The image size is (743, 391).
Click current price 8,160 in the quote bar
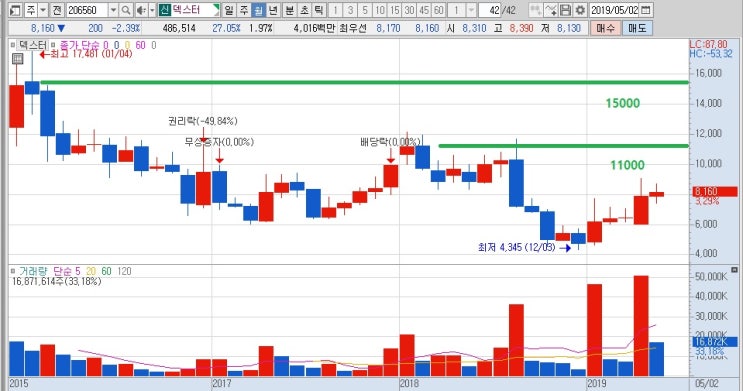(43, 28)
